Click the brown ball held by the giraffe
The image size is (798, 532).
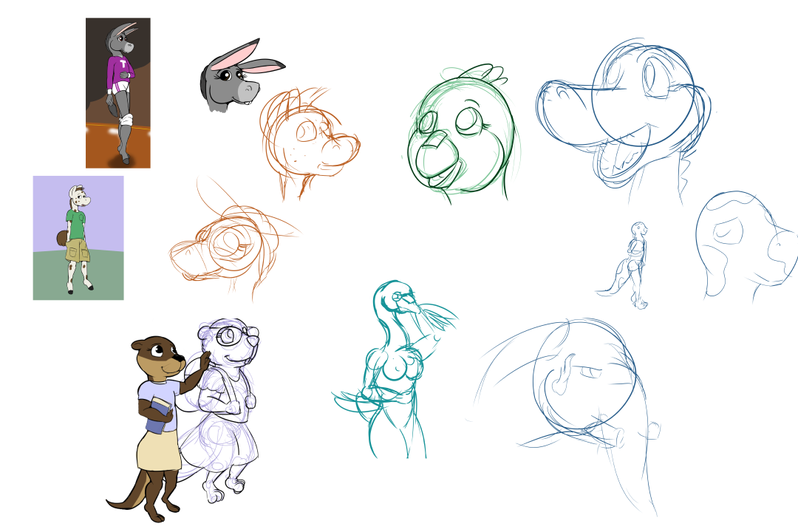[63, 238]
